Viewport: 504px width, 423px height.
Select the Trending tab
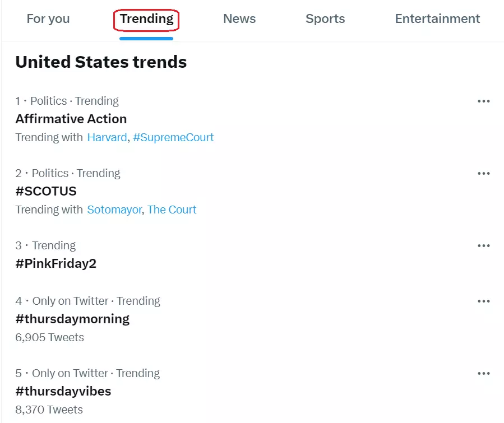tap(146, 19)
